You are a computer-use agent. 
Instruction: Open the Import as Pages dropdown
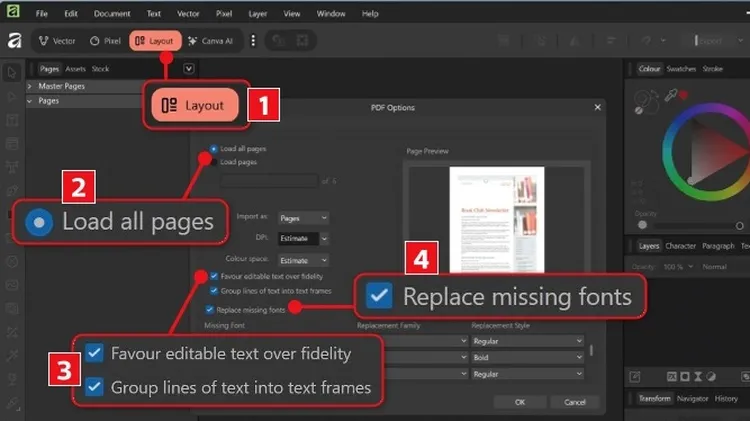click(303, 217)
